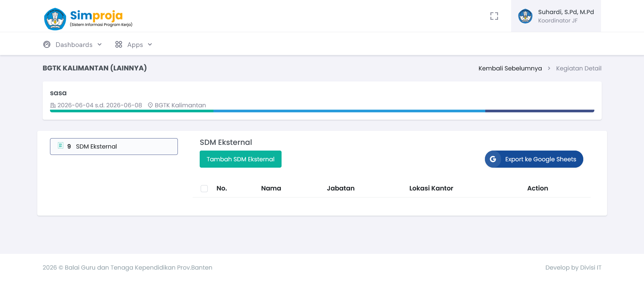Screen dimensions: 644x281
Task: Click the Google G icon
Action: click(x=493, y=159)
